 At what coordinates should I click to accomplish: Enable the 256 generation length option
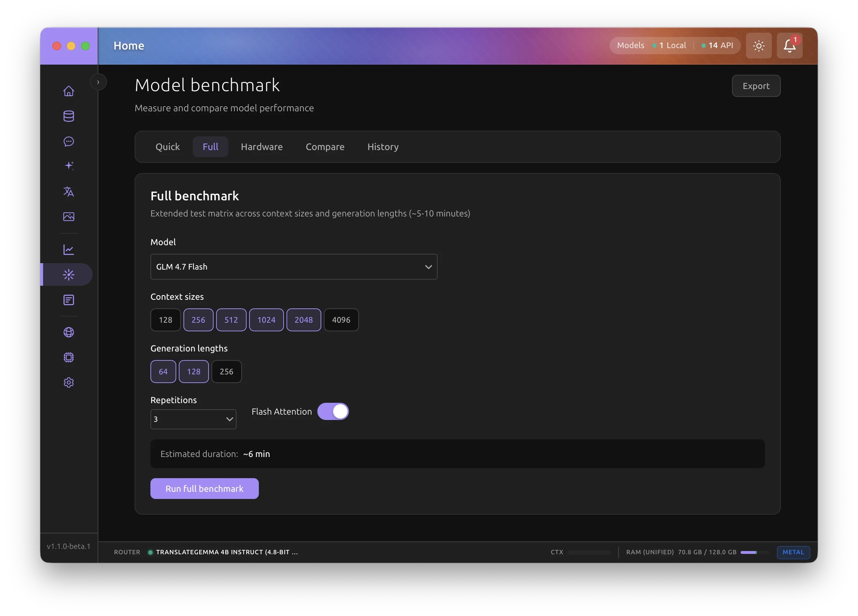coord(226,372)
